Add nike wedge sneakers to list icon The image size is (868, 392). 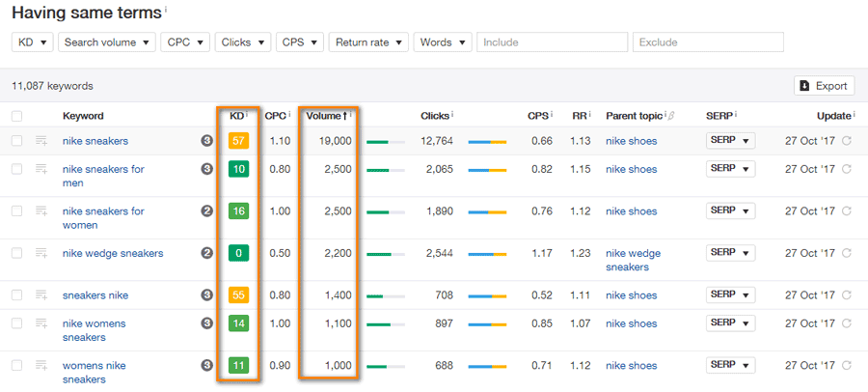click(41, 253)
